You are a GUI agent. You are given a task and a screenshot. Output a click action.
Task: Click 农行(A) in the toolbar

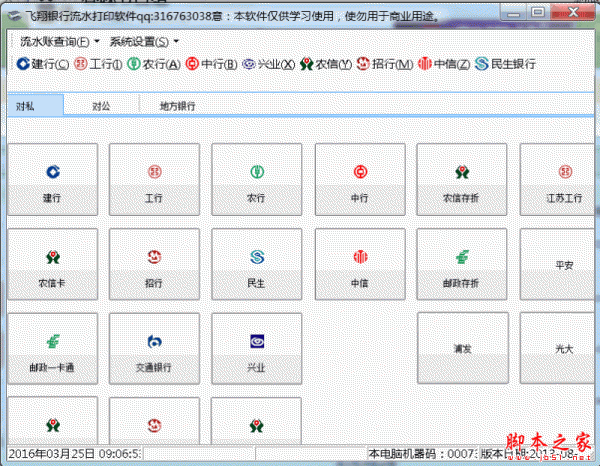pos(154,64)
